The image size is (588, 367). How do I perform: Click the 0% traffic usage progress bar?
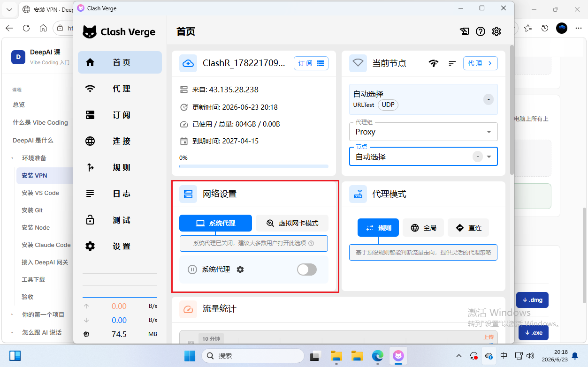click(x=254, y=166)
